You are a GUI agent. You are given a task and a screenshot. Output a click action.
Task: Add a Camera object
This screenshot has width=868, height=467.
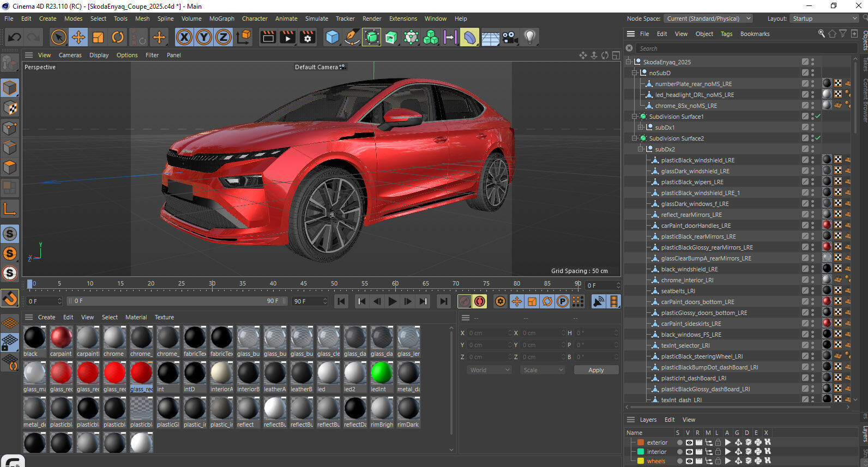click(x=510, y=37)
